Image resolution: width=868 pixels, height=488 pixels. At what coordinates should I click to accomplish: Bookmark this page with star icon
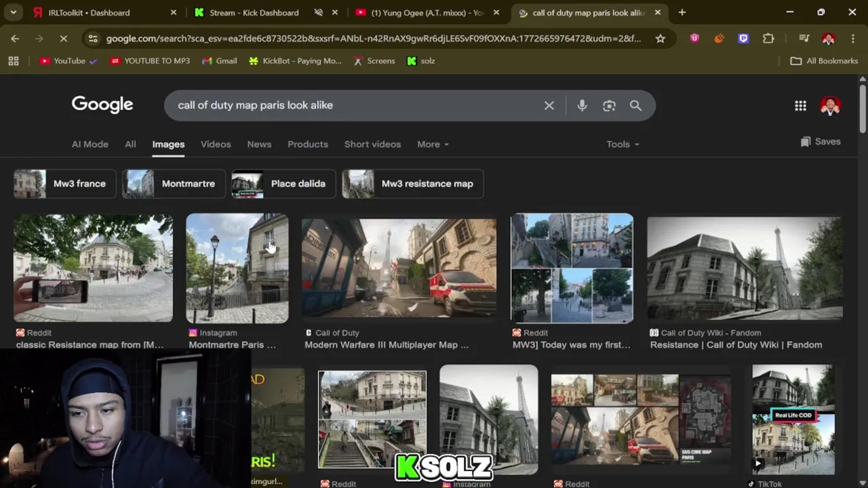[x=660, y=39]
